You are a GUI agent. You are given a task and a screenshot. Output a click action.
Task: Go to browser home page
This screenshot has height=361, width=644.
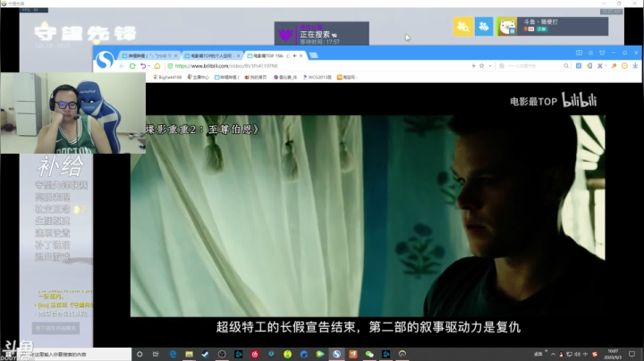(157, 66)
